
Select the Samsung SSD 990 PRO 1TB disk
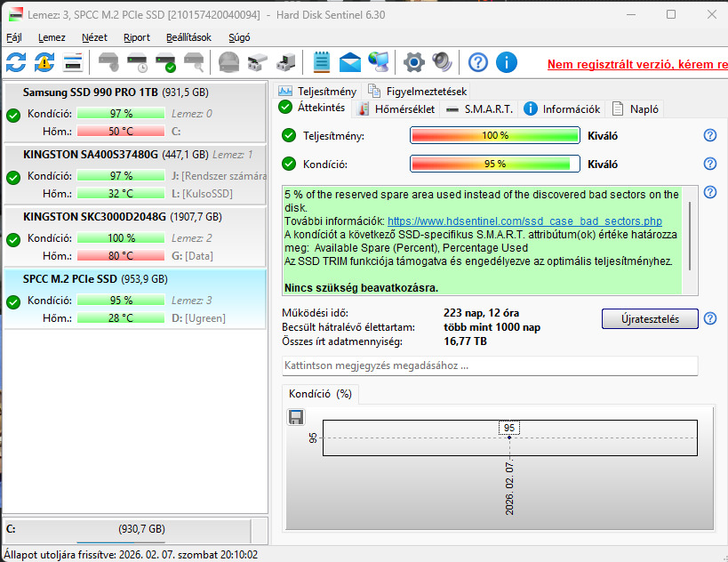click(x=135, y=112)
